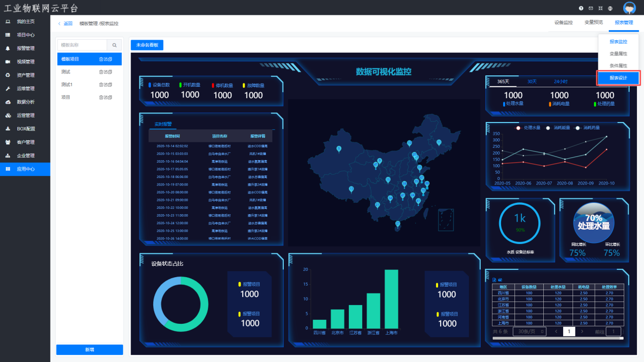
Task: Select 报表设计 from the dropdown menu
Action: 618,78
